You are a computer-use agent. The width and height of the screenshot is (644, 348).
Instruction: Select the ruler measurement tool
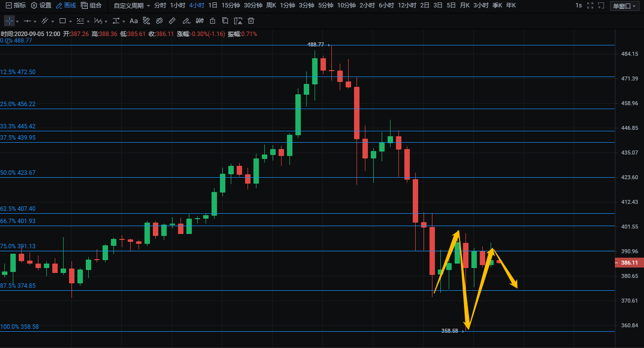[x=172, y=21]
